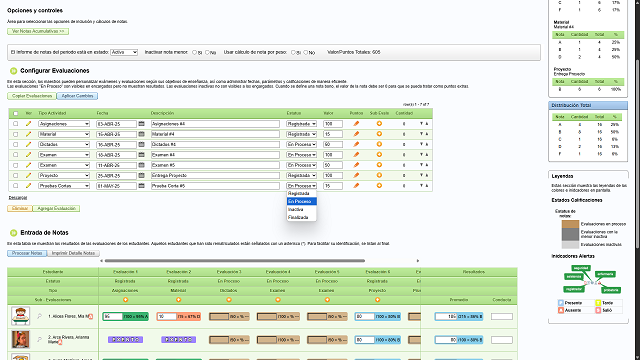Screen dimensions: 640x360
Task: Open Tipo Actividad dropdown showing Asignaciones
Action: click(x=64, y=124)
